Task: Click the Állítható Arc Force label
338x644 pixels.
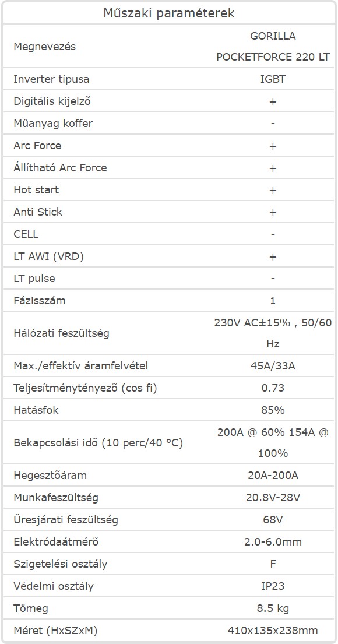Action: point(61,168)
